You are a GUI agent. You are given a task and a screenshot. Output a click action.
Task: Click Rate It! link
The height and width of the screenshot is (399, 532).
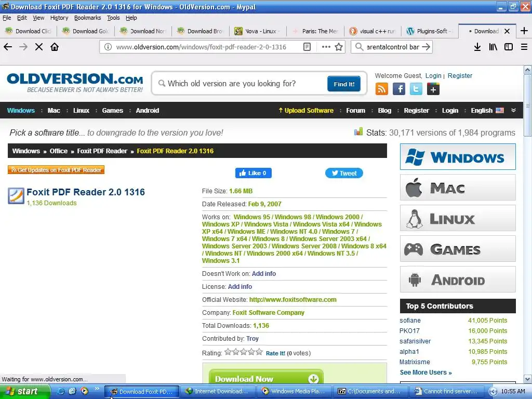point(275,353)
